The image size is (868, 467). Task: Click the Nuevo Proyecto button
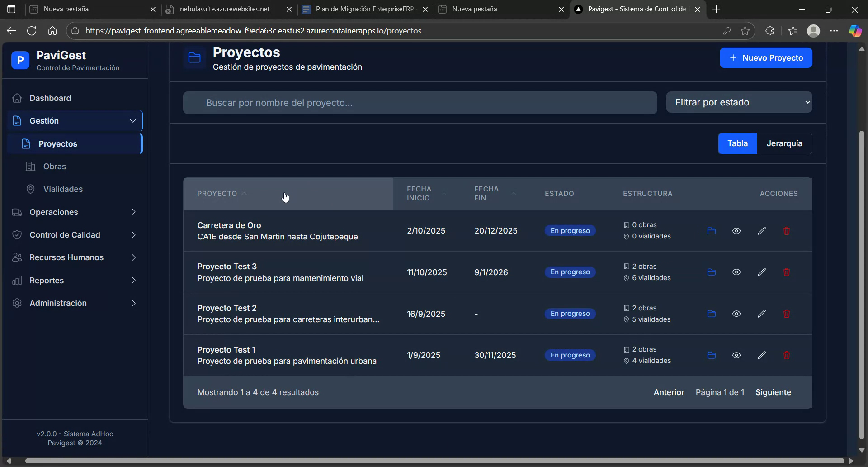(766, 57)
